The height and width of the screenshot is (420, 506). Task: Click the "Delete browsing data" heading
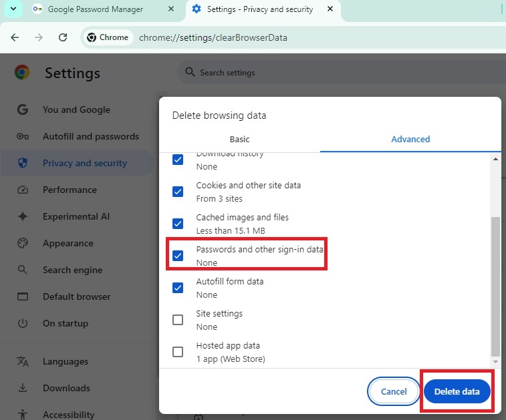219,116
